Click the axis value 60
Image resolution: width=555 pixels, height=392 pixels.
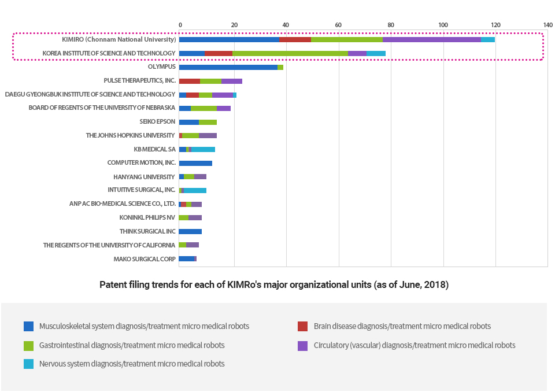pyautogui.click(x=338, y=25)
